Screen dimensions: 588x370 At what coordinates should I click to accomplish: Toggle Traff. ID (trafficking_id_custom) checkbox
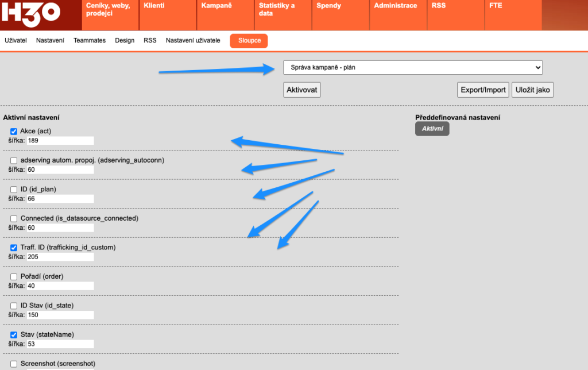pos(14,248)
